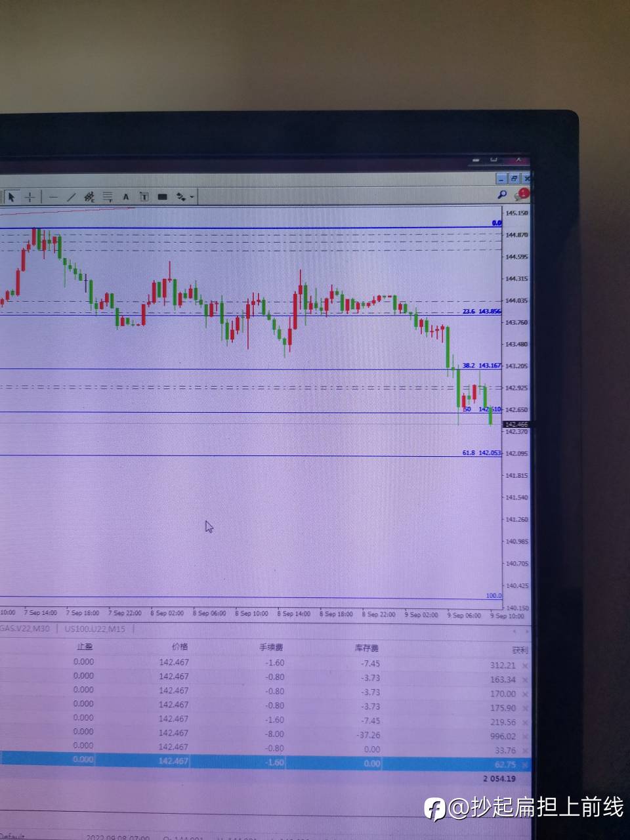Select the row with swap -37.26
The height and width of the screenshot is (840, 630).
265,734
